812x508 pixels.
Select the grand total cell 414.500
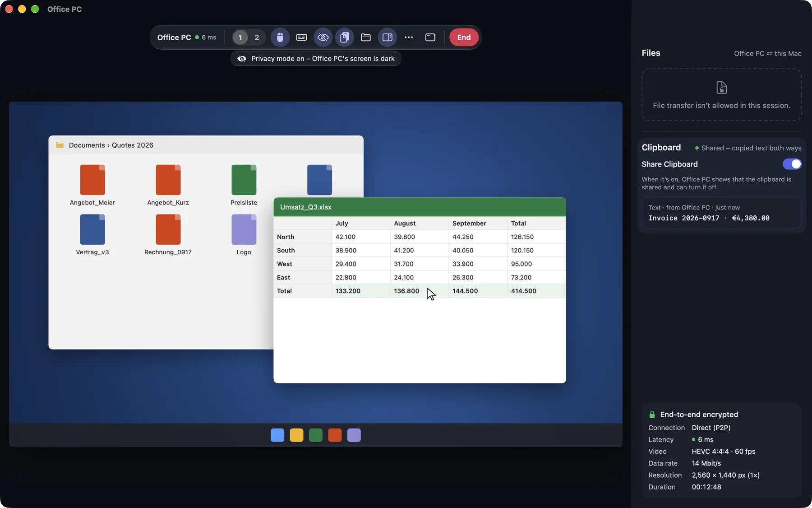[x=536, y=291]
